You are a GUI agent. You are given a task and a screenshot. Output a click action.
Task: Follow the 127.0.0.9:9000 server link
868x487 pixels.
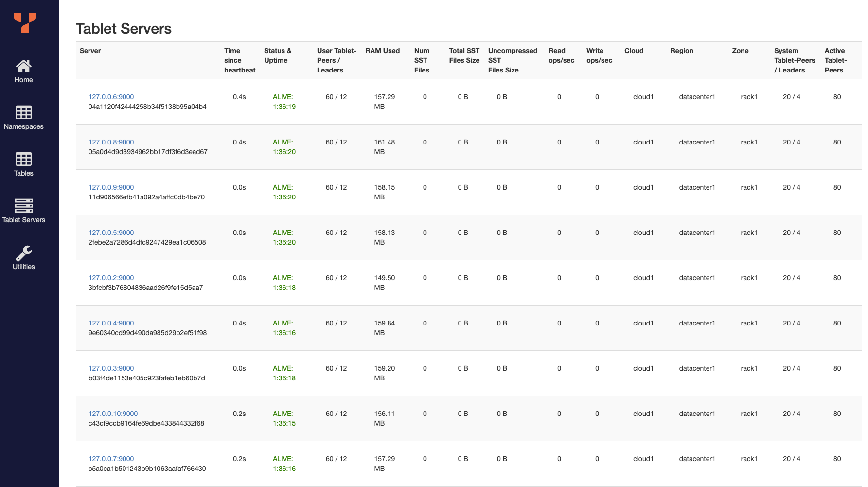point(111,187)
